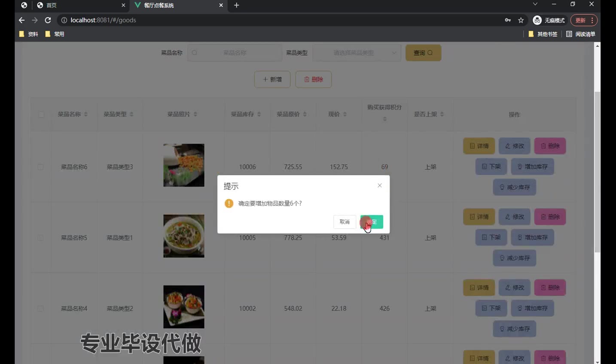This screenshot has height=364, width=616.
Task: Sort by 菜品名称 column arrows
Action: [x=86, y=114]
